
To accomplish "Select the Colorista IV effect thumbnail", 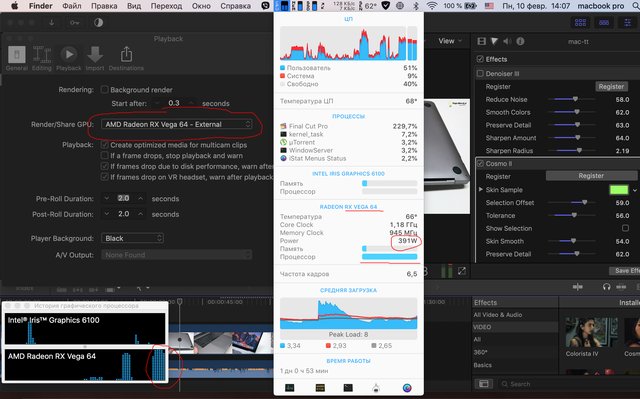I will coord(591,333).
